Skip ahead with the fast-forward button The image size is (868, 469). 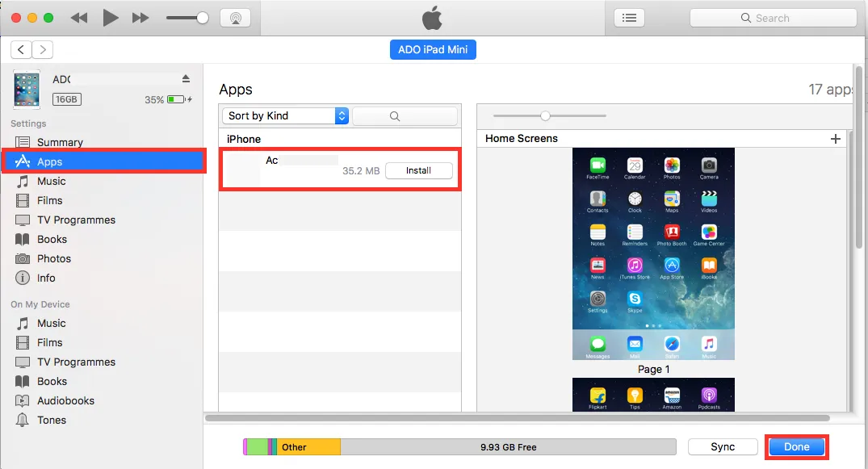140,19
